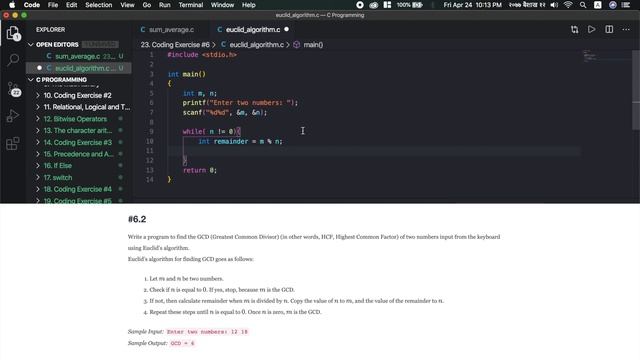
Task: Open the Window menu
Action: coord(222,5)
